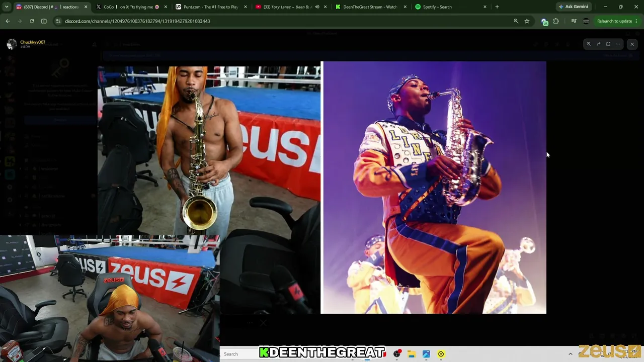Click the green extension icon in the toolbar
Image resolution: width=644 pixels, height=362 pixels.
pos(544,22)
